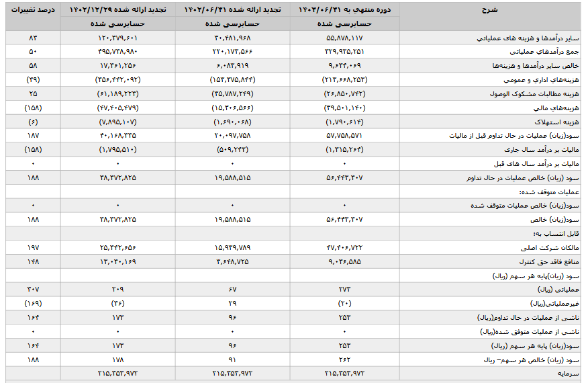Select percent change cell of 'هزینه استهلاک' row
The image size is (588, 383).
click(x=34, y=122)
